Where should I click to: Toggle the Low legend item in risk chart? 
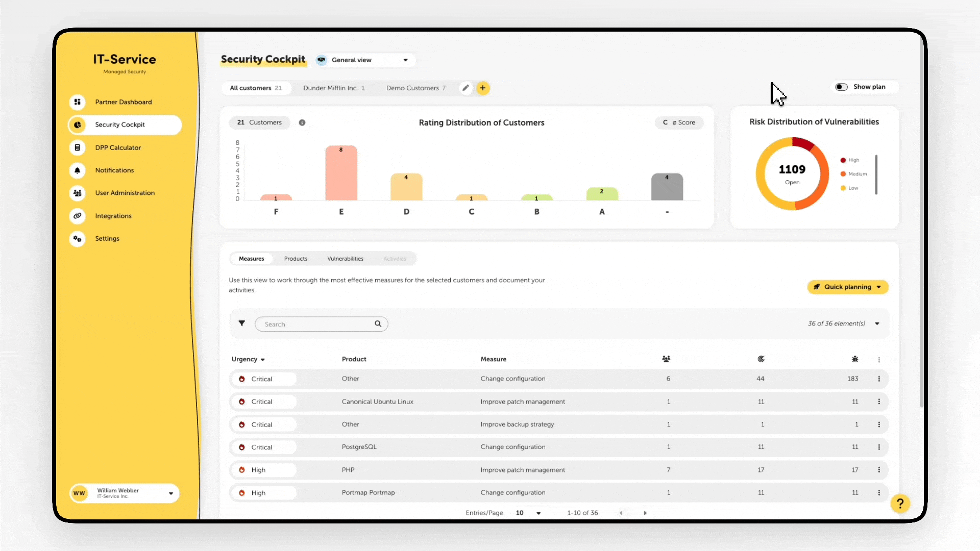[x=849, y=188]
